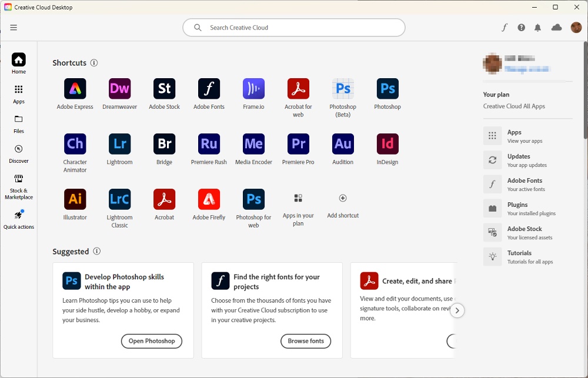Go to Home in sidebar

pyautogui.click(x=19, y=63)
